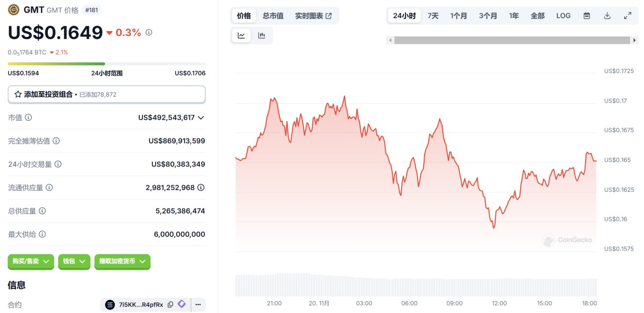644x313 pixels.
Task: Expand the chart to fullscreen
Action: 628,16
